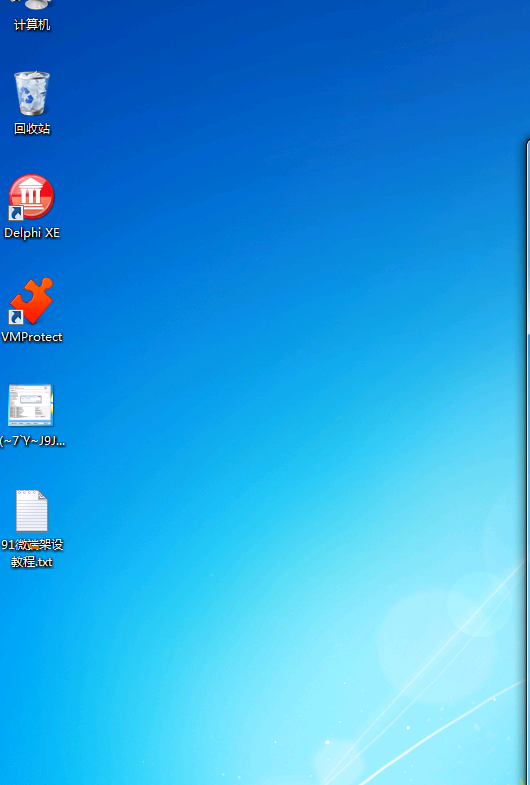Click the shortcut arrow overlay on Delphi XE
Viewport: 530px width, 785px height.
(x=16, y=213)
